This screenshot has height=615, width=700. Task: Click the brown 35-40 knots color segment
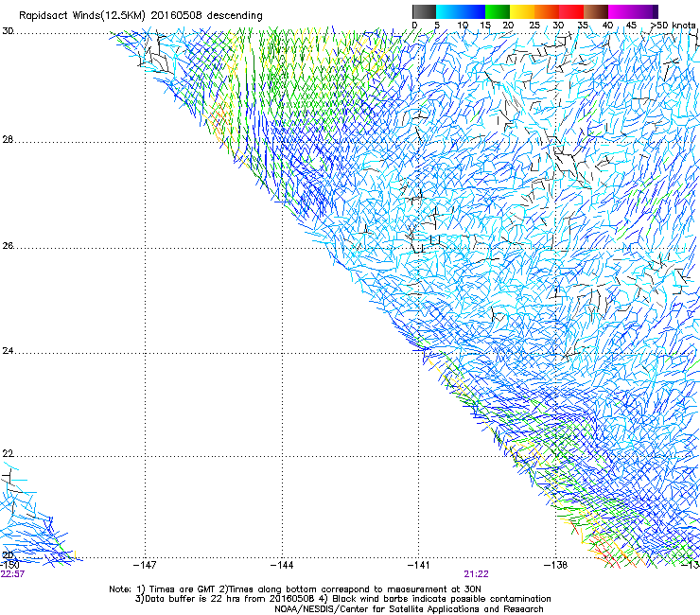(596, 11)
